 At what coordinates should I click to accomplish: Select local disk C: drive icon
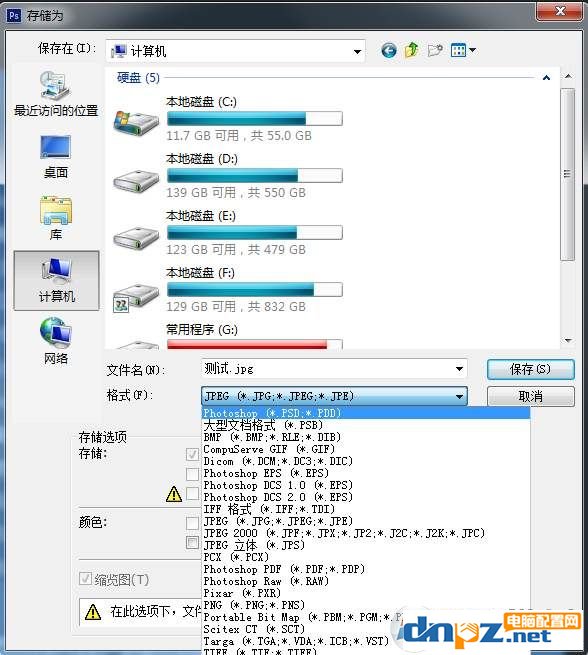pos(136,122)
